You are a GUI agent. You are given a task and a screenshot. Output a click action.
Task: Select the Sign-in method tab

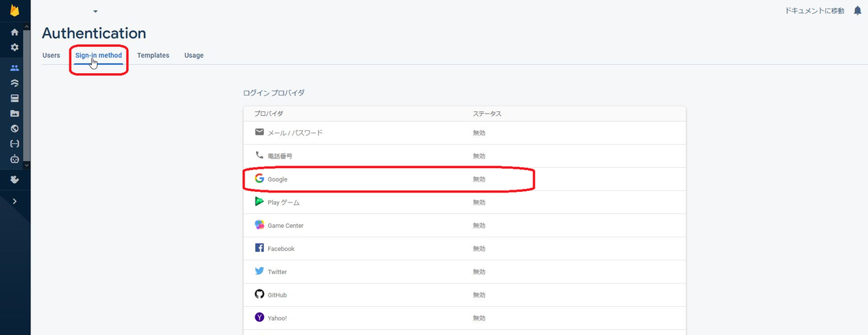(98, 55)
